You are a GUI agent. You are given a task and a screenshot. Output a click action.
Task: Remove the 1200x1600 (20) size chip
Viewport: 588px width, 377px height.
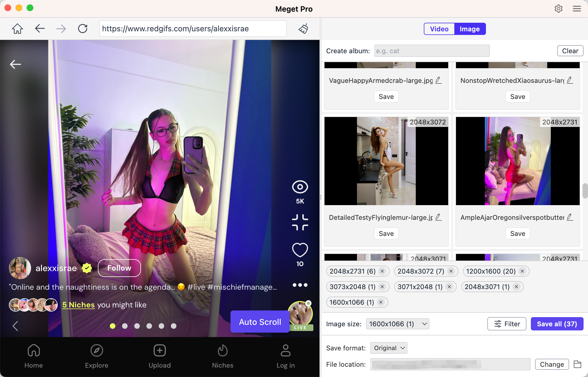pos(523,271)
